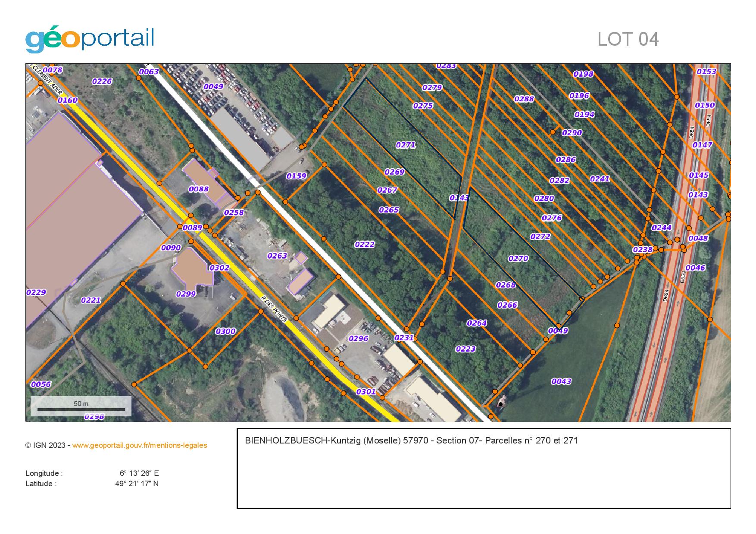This screenshot has width=756, height=534.
Task: Click parcel number 0063
Action: (x=149, y=72)
